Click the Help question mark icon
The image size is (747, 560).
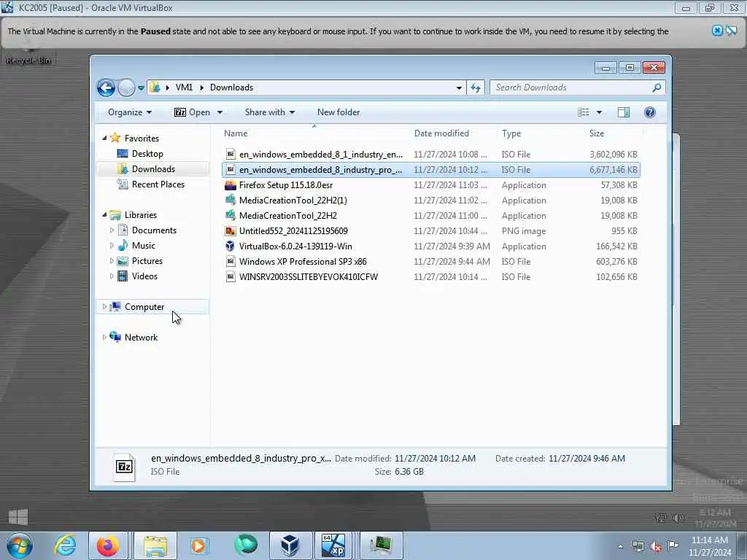click(x=650, y=112)
